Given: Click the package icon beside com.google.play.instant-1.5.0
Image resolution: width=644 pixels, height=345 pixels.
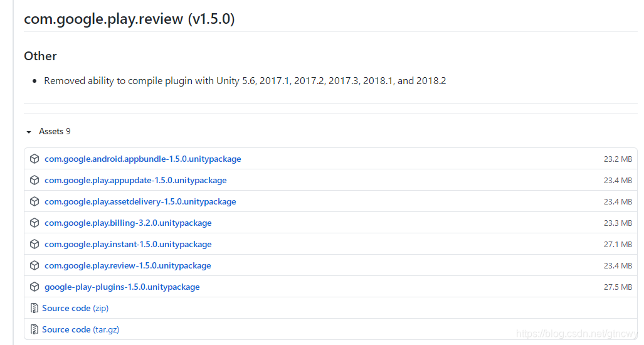Looking at the screenshot, I should pyautogui.click(x=34, y=244).
